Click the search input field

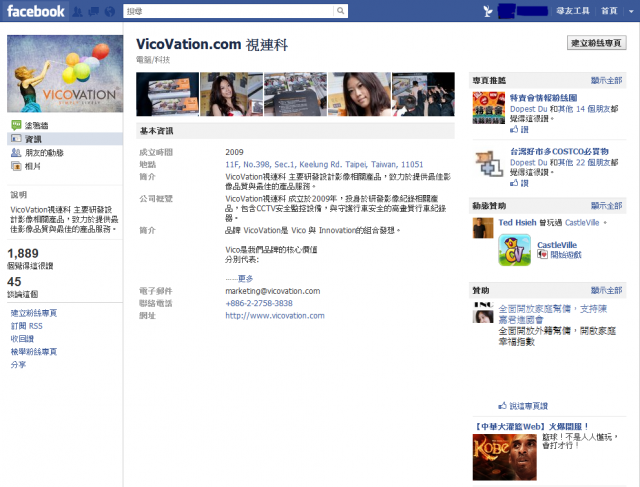click(x=229, y=11)
